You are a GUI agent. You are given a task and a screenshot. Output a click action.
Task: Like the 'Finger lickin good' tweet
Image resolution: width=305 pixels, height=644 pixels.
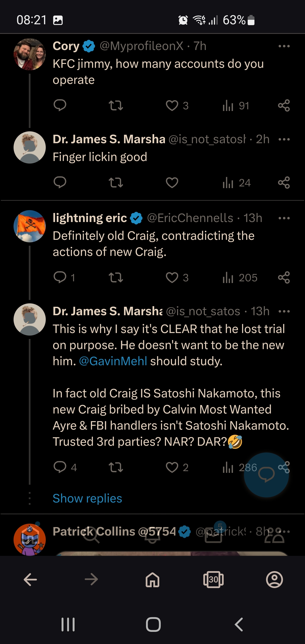point(172,182)
